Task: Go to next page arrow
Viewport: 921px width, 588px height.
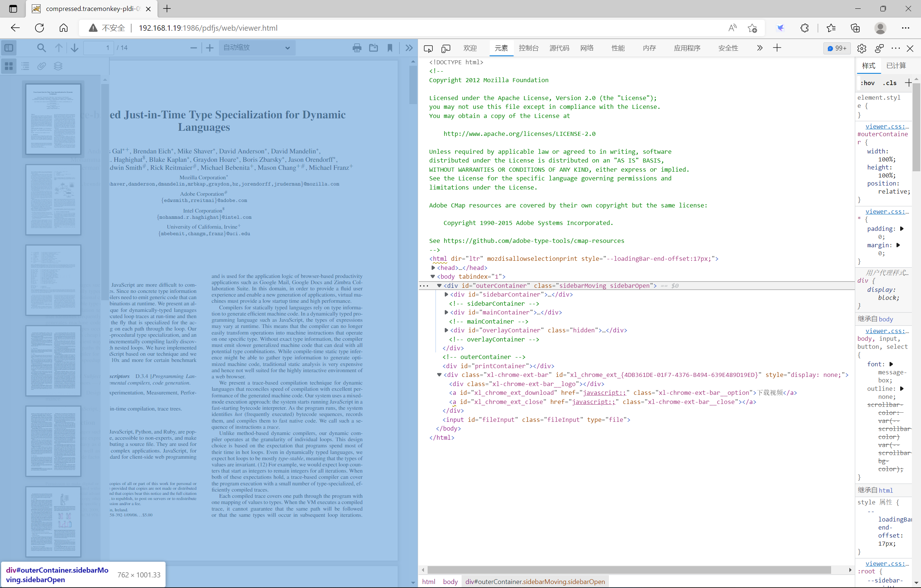Action: 75,48
